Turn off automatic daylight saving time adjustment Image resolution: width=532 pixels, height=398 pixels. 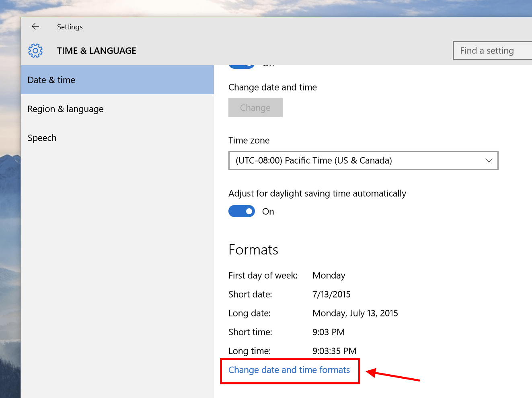[242, 211]
